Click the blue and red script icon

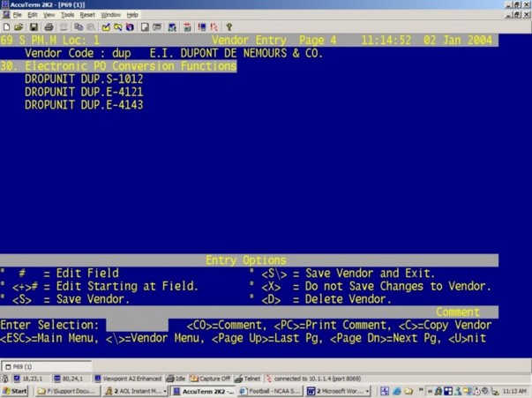coord(130,27)
